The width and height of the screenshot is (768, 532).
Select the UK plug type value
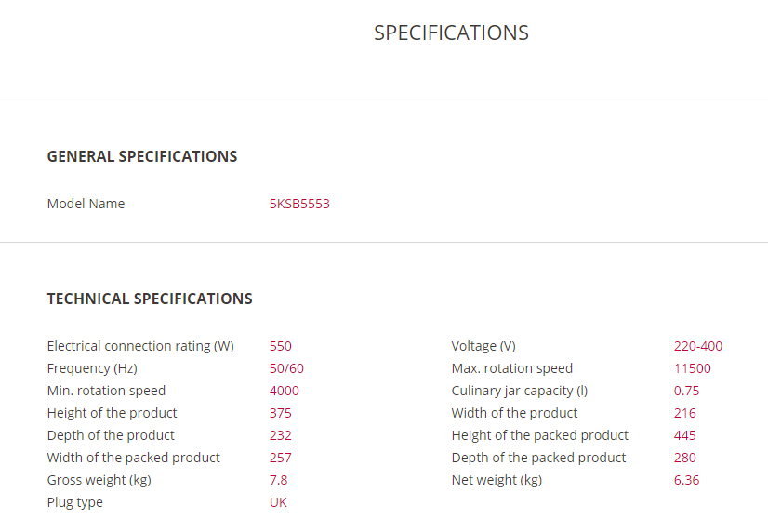pyautogui.click(x=279, y=502)
